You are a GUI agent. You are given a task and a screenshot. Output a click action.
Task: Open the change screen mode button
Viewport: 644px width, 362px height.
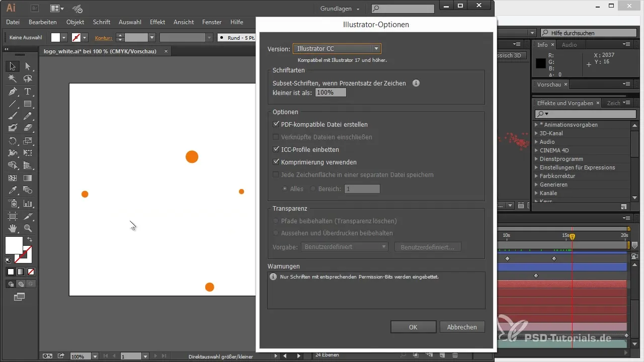click(20, 297)
